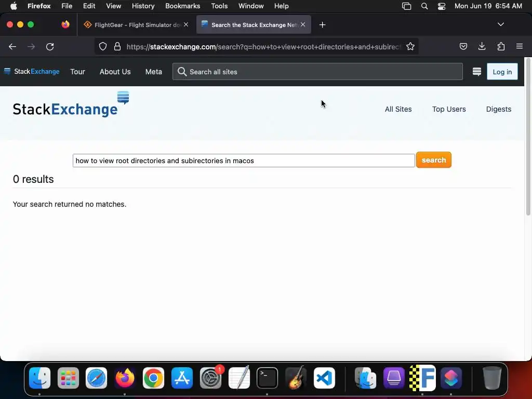Open the Meta link
Screen dimensions: 532x399
(x=154, y=72)
